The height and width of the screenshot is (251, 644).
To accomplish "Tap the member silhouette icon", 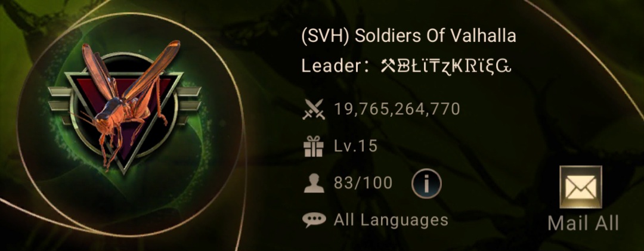I will pyautogui.click(x=314, y=183).
